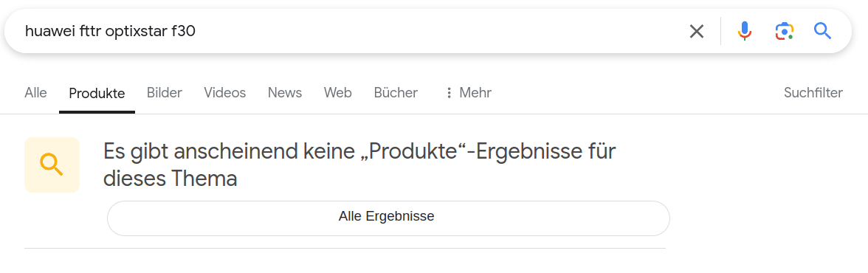Click the keine Produkte-Ergebnisse message heading
This screenshot has width=868, height=273.
tap(360, 165)
